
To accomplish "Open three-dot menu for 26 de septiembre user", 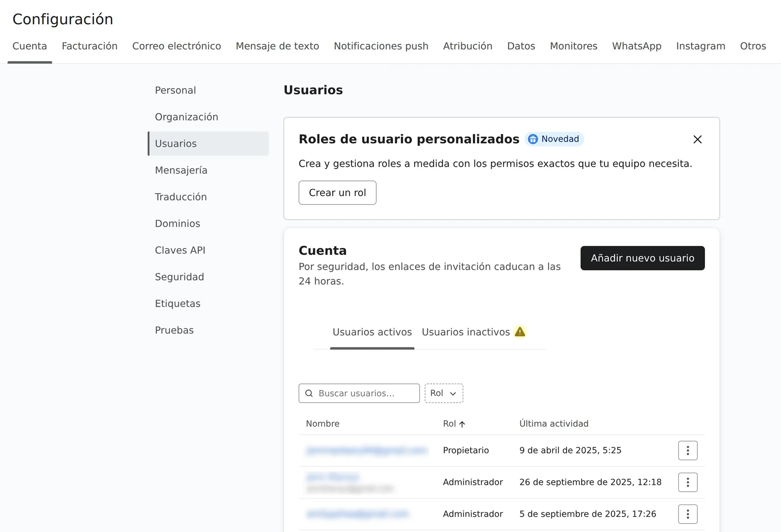I will 687,482.
